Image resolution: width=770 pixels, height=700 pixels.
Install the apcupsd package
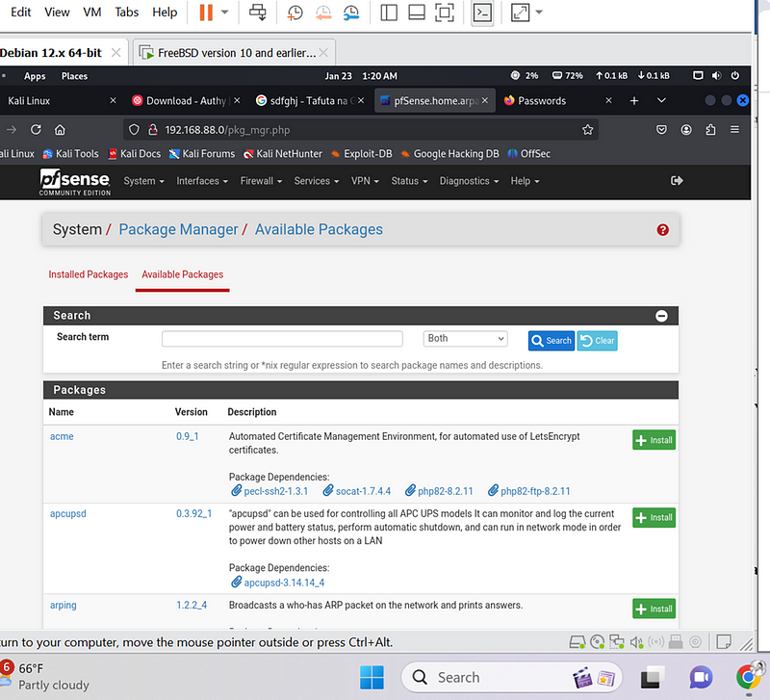click(x=654, y=517)
